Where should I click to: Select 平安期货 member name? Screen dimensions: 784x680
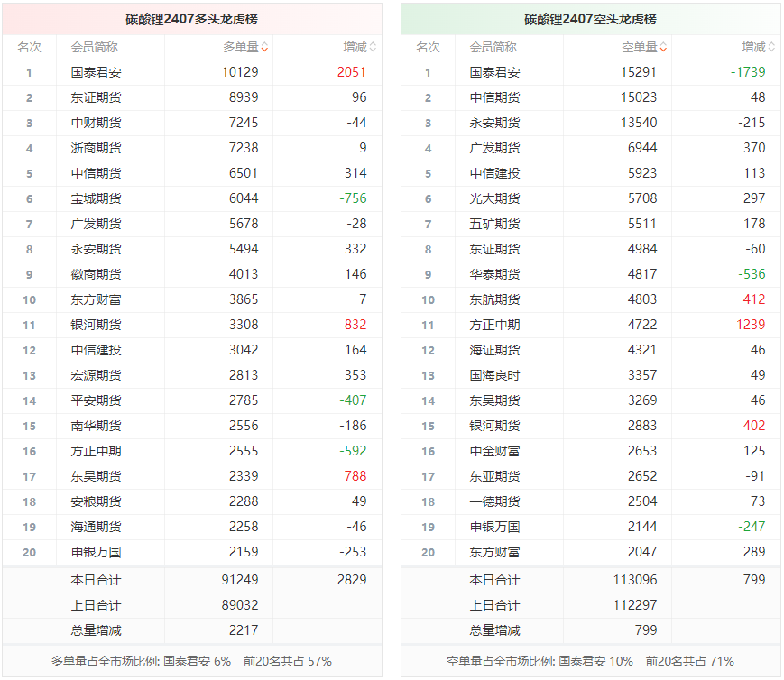pos(96,400)
